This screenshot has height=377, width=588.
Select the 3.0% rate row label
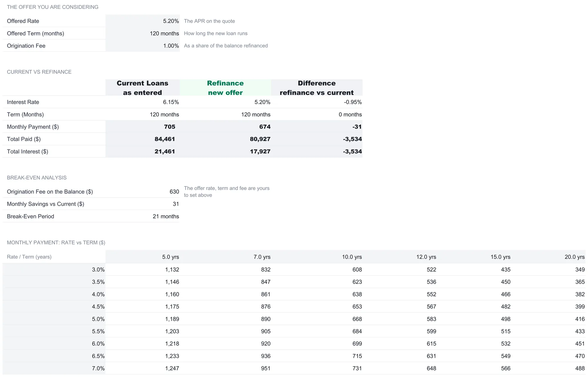point(54,269)
